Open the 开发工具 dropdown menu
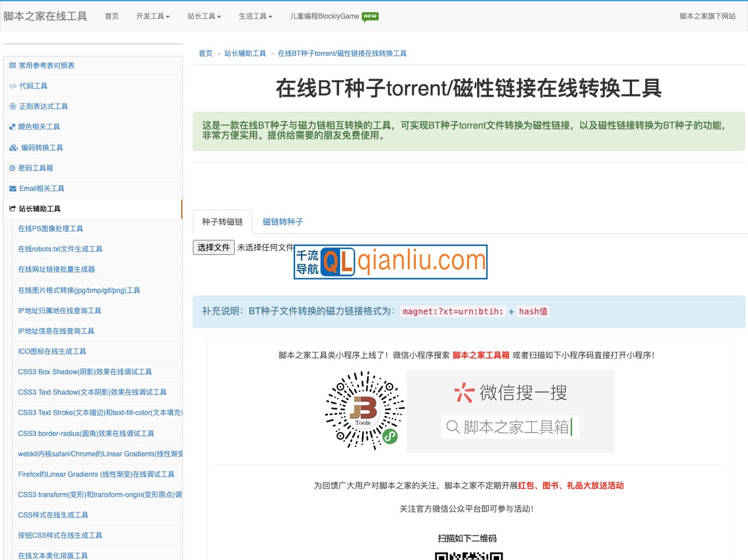The width and height of the screenshot is (748, 560). (x=153, y=17)
